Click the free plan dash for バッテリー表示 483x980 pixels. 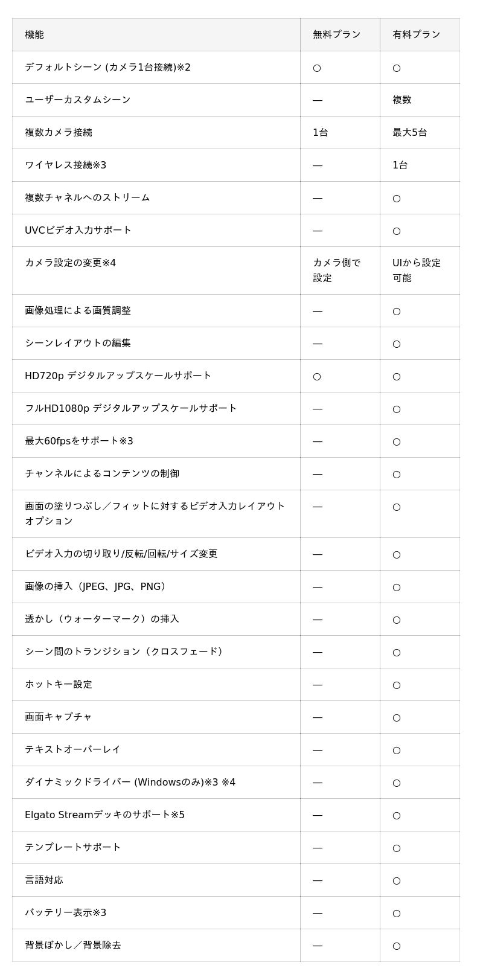coord(318,913)
